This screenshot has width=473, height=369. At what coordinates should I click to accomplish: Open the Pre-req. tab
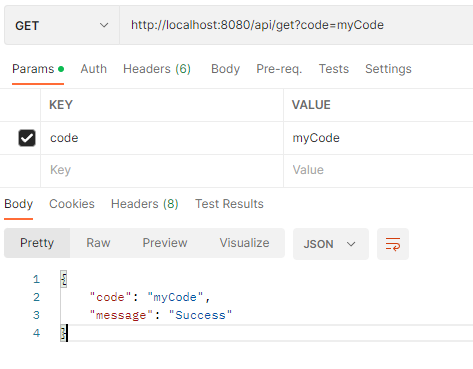tap(279, 69)
